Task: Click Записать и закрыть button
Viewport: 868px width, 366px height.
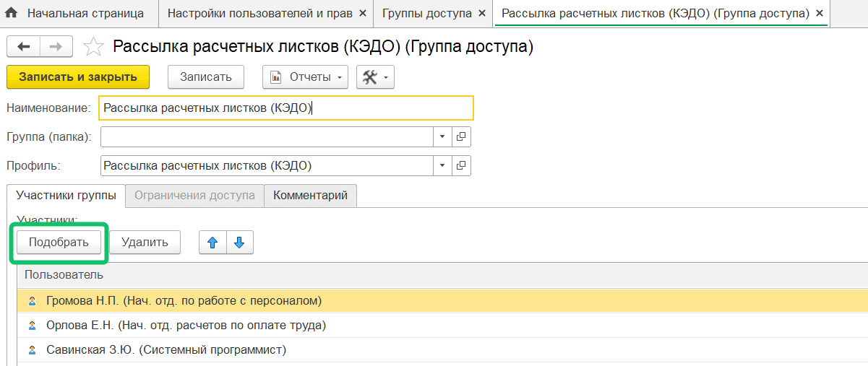Action: click(x=78, y=77)
